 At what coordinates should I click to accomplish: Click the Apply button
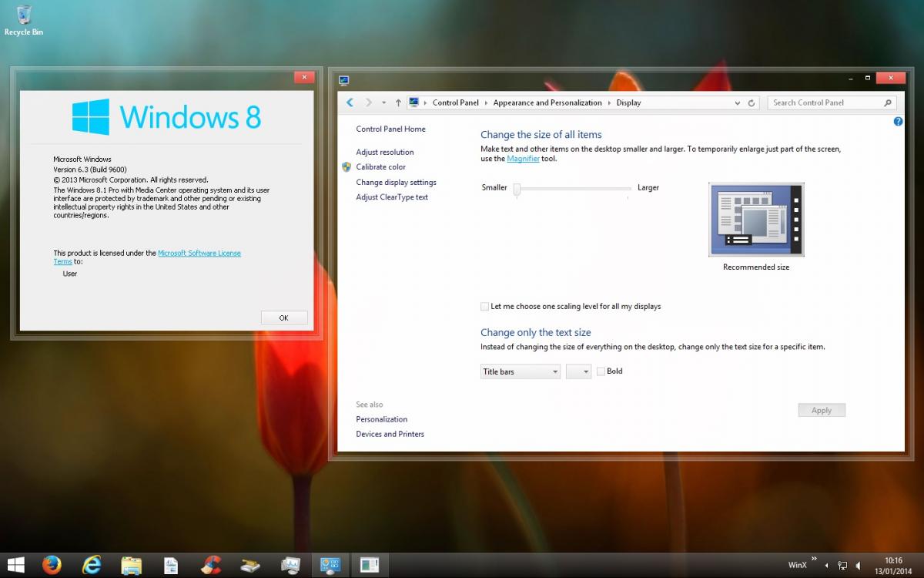coord(822,410)
